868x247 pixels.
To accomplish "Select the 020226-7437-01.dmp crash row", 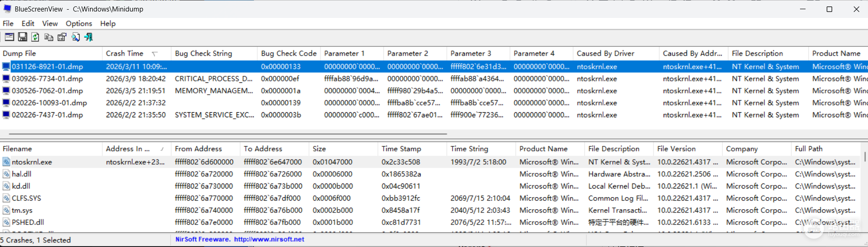I will coord(434,115).
